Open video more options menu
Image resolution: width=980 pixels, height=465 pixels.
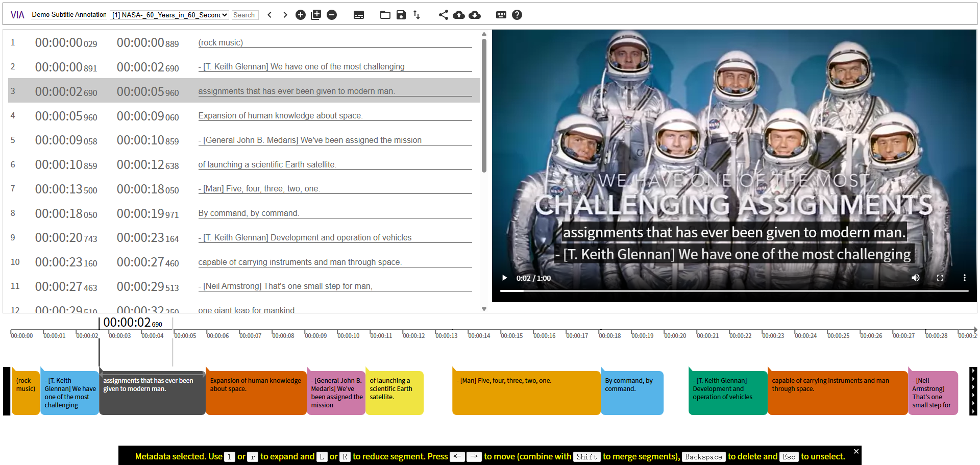click(965, 278)
